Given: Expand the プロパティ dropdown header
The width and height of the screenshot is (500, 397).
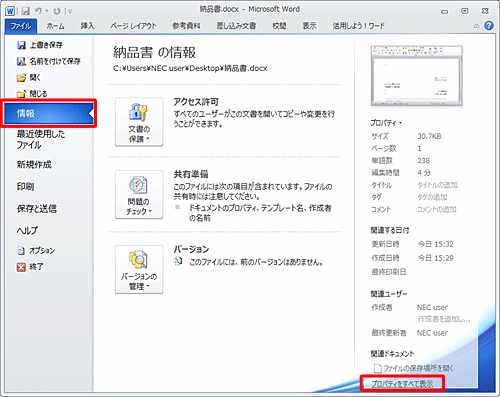Looking at the screenshot, I should [x=386, y=123].
